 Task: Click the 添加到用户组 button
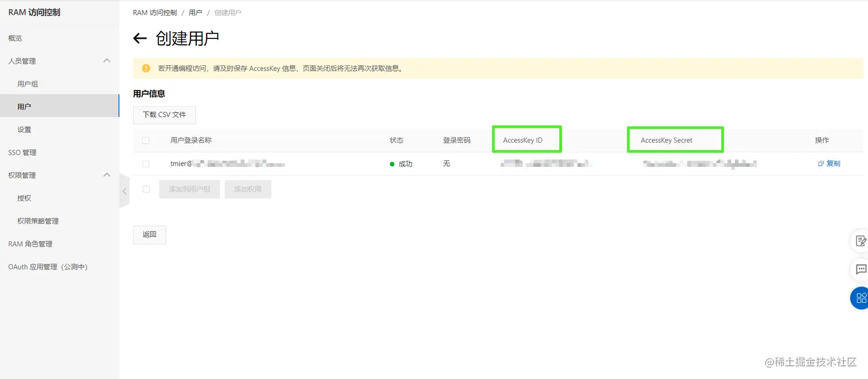coord(189,189)
